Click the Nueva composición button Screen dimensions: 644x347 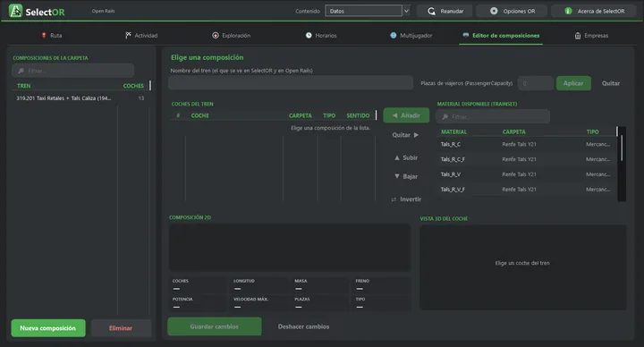(x=48, y=328)
